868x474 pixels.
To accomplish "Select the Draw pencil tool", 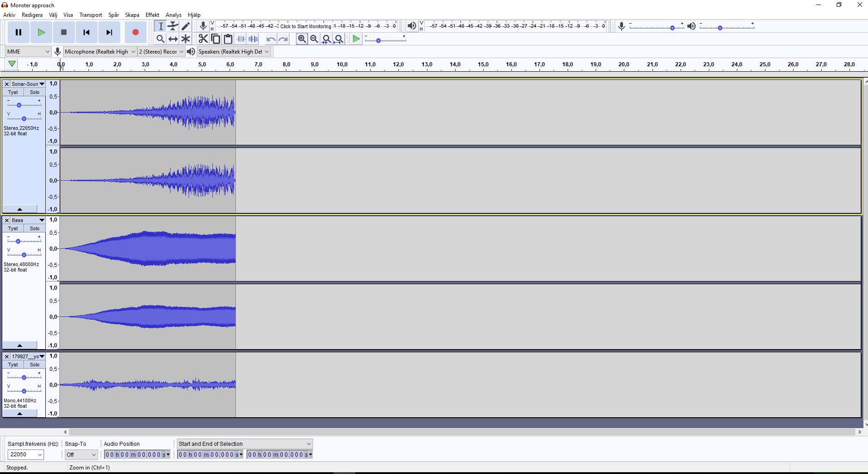I will [186, 26].
